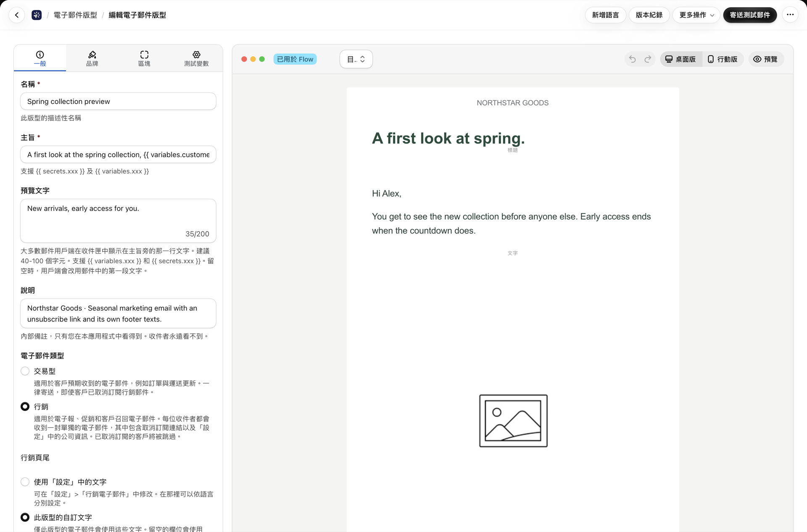Screen dimensions: 807x532
Task: Switch to the 測試變數 tab
Action: click(196, 58)
